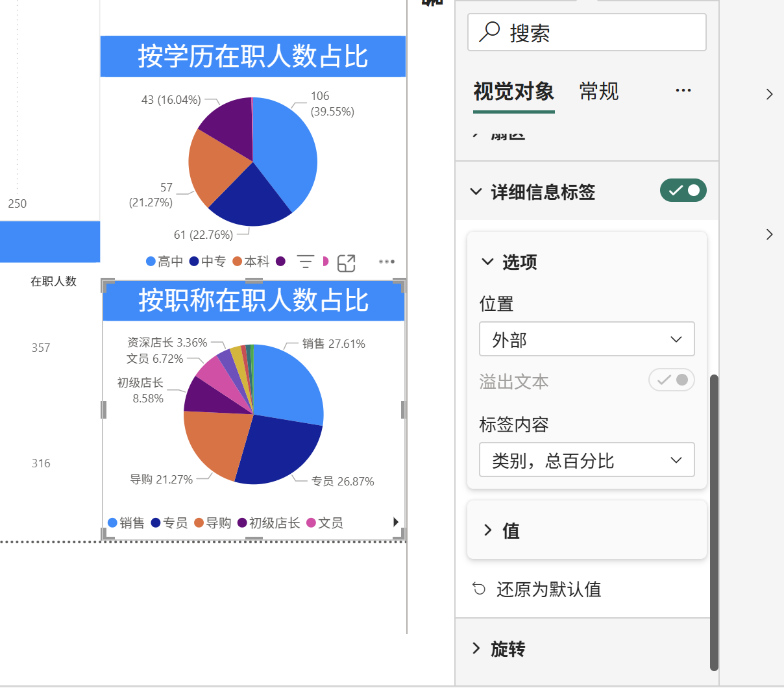Open the 标签内容 dropdown
This screenshot has width=784, height=688.
(587, 460)
